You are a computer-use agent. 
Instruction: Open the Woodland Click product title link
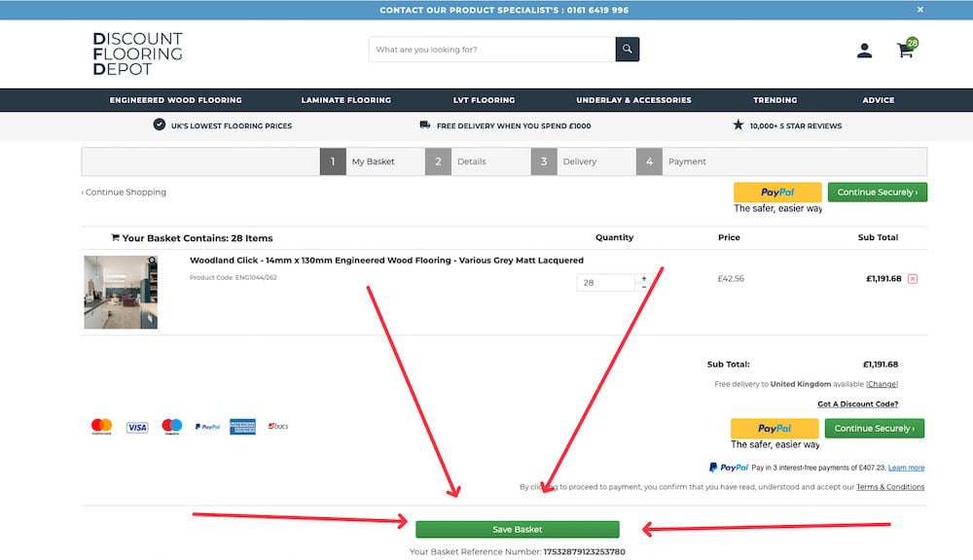pos(386,261)
